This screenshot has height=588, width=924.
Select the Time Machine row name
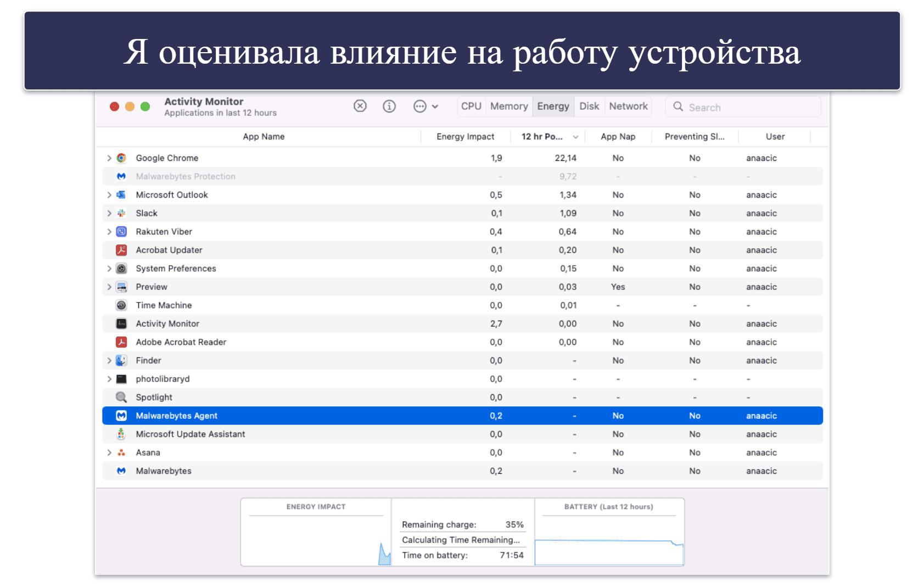click(x=164, y=305)
